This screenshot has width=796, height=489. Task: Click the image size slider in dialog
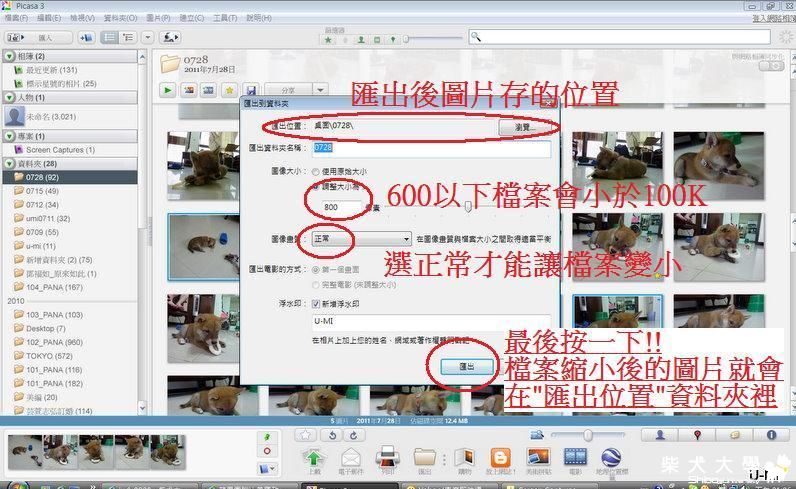pos(468,206)
